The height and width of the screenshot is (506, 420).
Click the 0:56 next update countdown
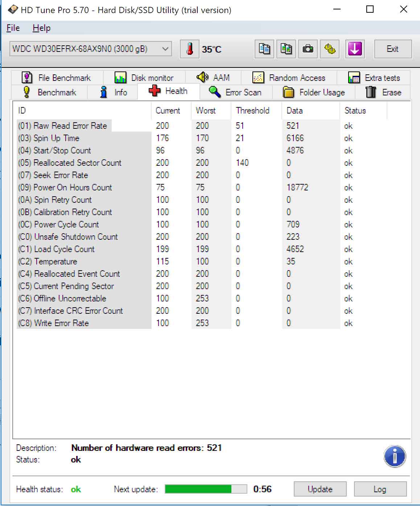point(263,489)
